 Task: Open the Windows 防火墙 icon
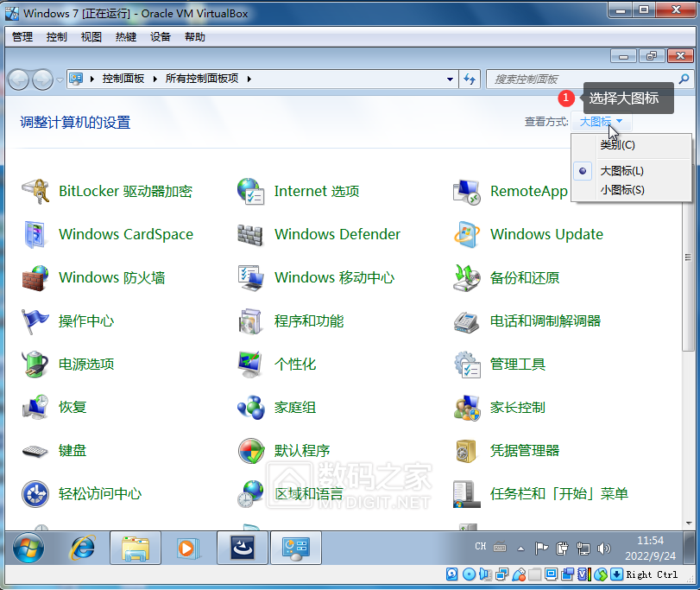(35, 278)
